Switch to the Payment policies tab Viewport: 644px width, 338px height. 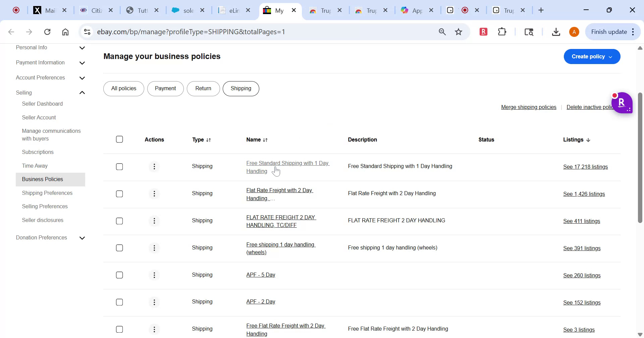point(165,88)
